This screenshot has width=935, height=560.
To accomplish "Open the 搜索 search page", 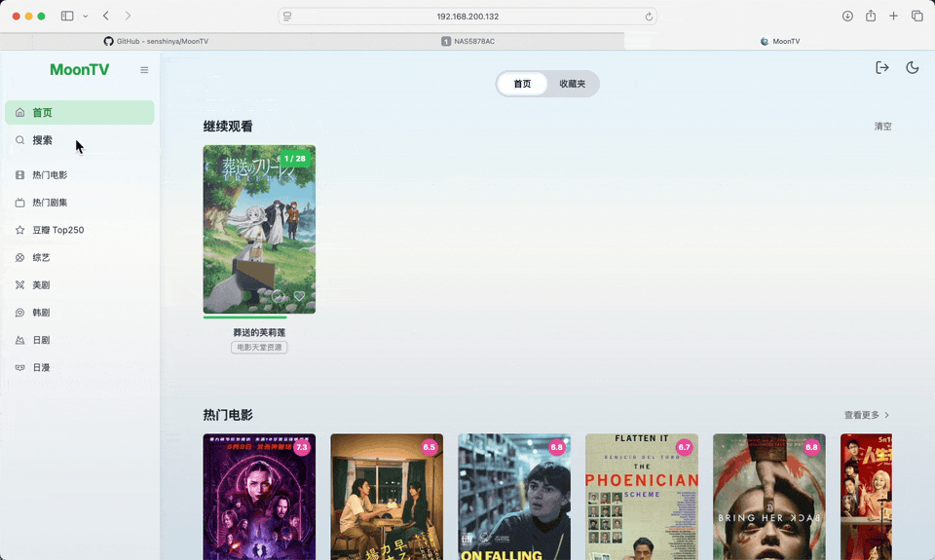I will (43, 140).
